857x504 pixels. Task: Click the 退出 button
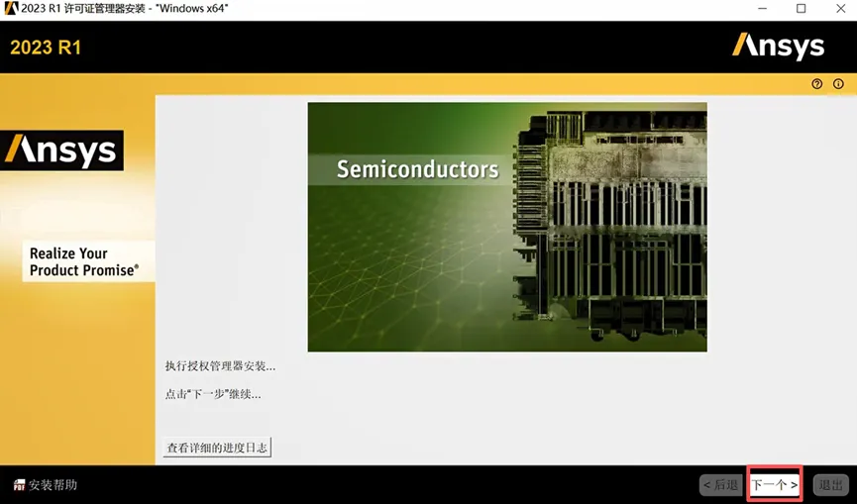coord(830,485)
